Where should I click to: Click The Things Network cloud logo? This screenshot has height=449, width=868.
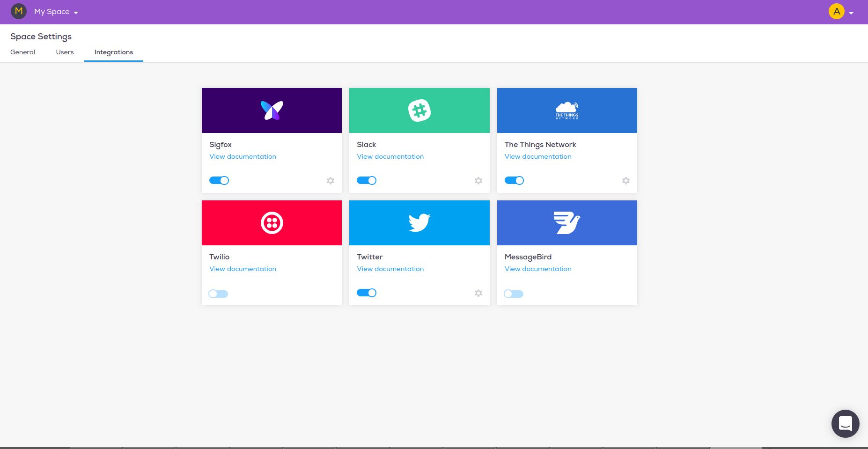(567, 110)
